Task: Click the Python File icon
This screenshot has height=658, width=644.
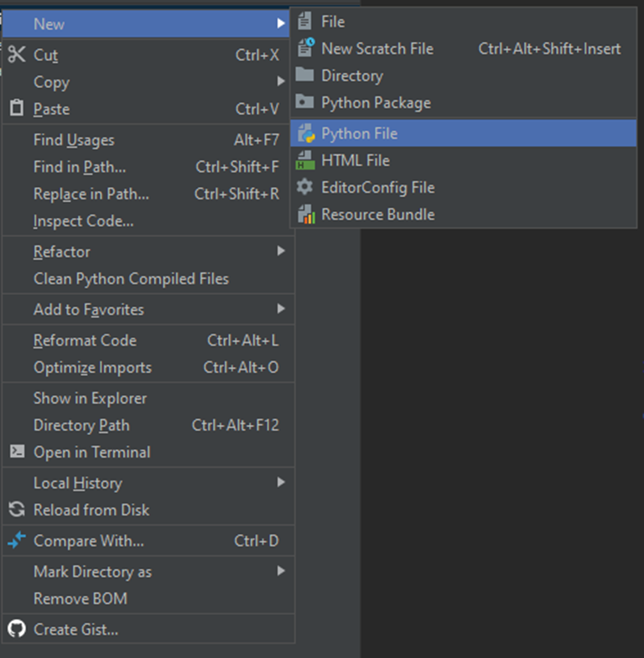Action: coord(306,133)
